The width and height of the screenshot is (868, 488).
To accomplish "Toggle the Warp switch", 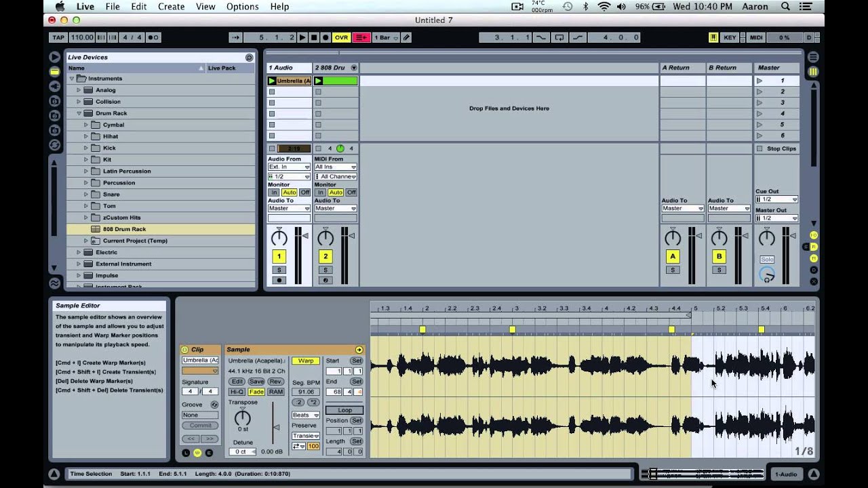I will pos(306,361).
